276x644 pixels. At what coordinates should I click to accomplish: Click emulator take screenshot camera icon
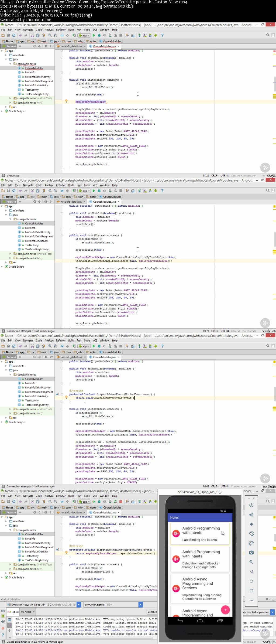251,553
